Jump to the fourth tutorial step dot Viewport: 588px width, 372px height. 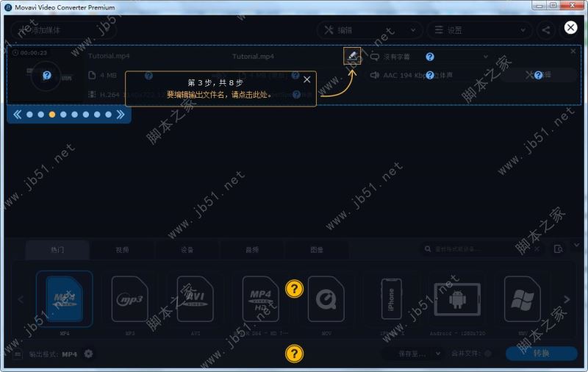click(x=63, y=115)
